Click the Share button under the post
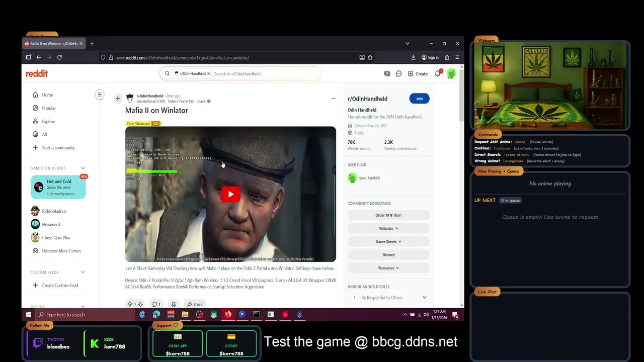The height and width of the screenshot is (362, 644). pyautogui.click(x=194, y=304)
